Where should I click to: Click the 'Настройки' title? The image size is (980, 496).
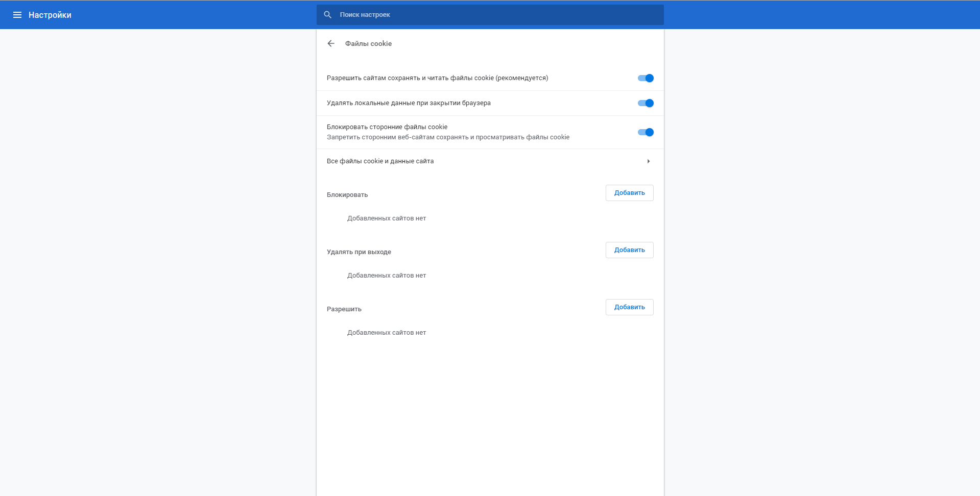tap(50, 15)
